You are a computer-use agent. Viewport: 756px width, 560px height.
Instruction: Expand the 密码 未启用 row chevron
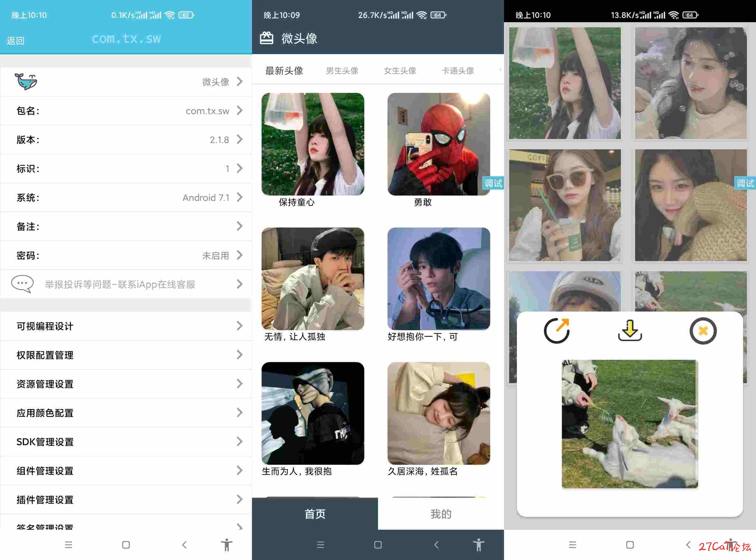(x=240, y=255)
